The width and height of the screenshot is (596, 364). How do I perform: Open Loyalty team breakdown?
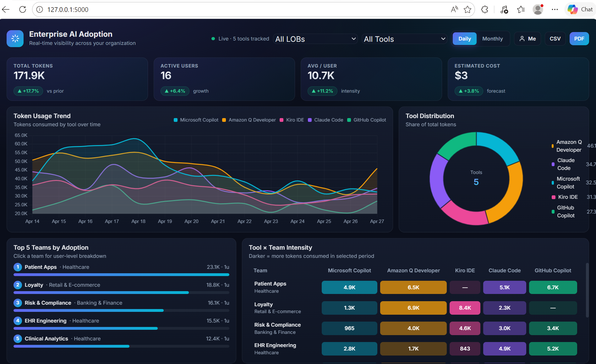tap(121, 287)
